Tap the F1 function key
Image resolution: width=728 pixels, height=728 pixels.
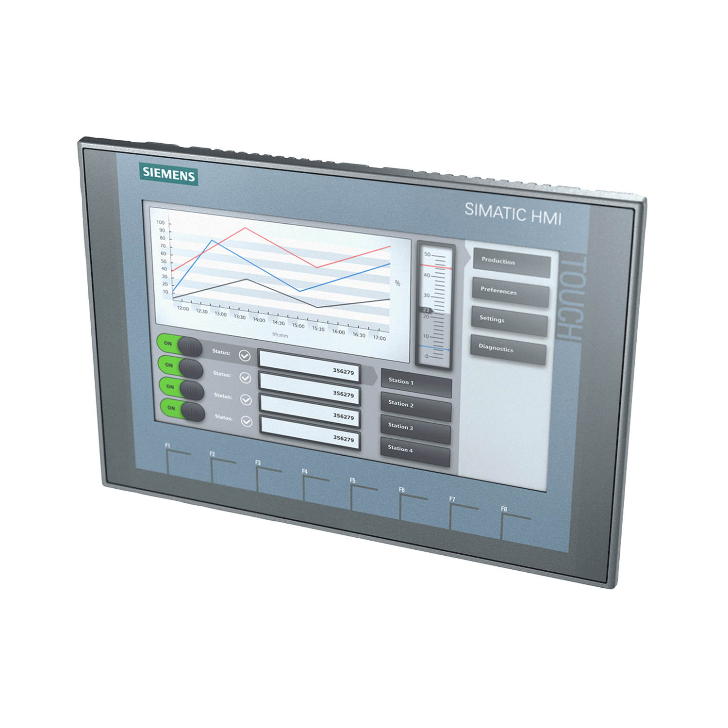pyautogui.click(x=178, y=460)
